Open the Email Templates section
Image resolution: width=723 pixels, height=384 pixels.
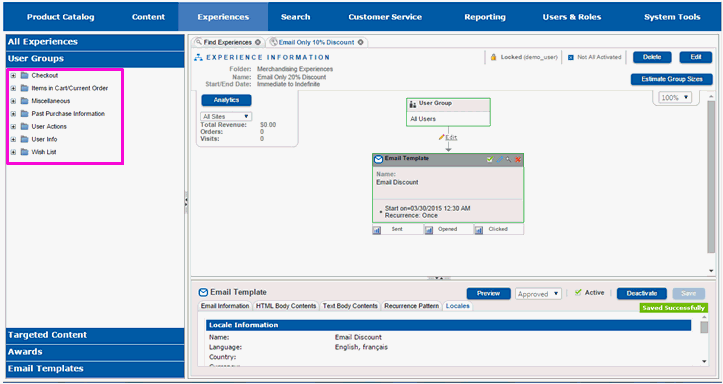click(95, 369)
